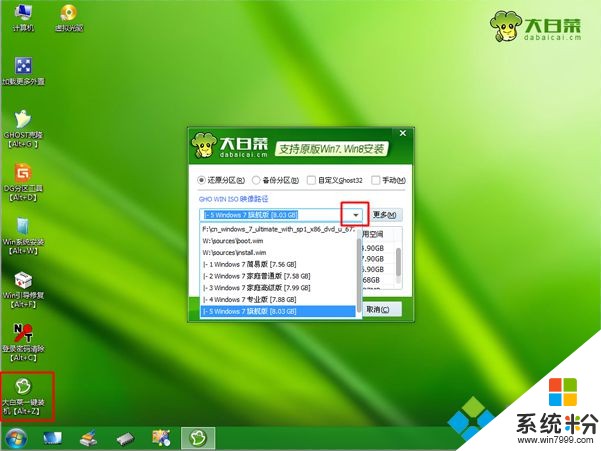Image resolution: width=601 pixels, height=451 pixels.
Task: Choose 4 Windows 7 专业版 [7.88 GB]
Action: 278,299
